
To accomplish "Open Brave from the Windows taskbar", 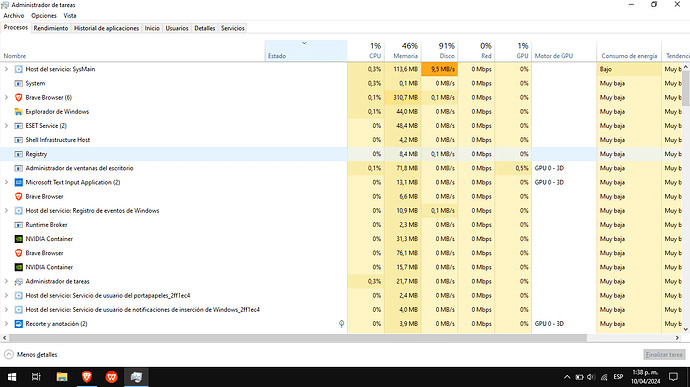I will [87, 377].
